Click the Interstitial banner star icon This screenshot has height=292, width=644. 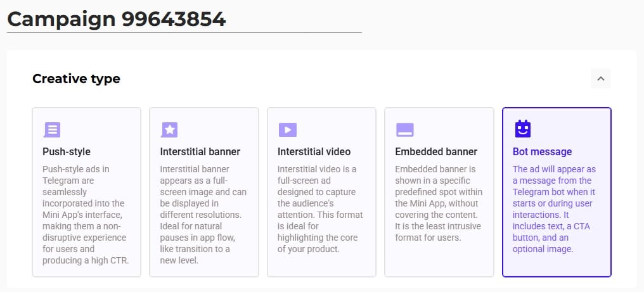(x=169, y=130)
